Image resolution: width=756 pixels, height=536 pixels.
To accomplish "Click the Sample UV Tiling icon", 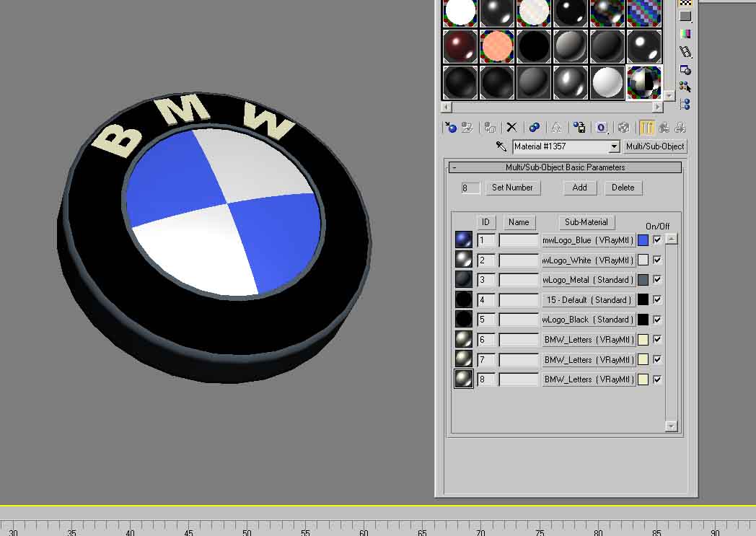I will click(685, 16).
